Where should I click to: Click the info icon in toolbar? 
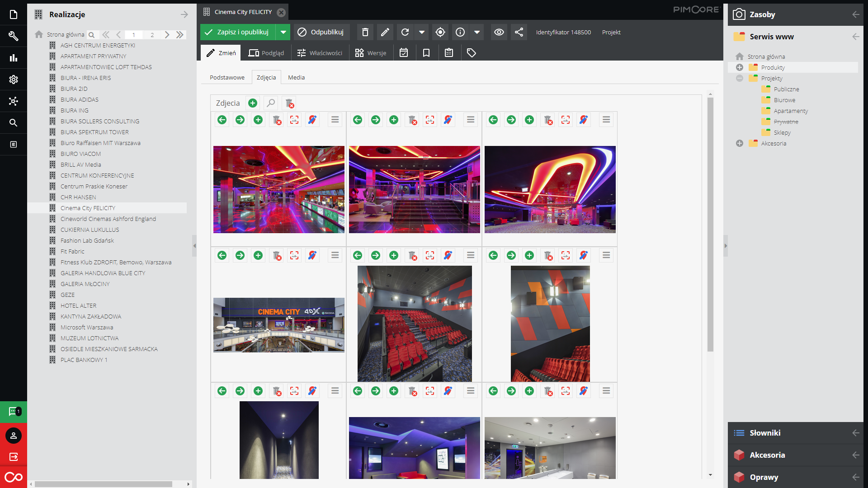pyautogui.click(x=460, y=32)
